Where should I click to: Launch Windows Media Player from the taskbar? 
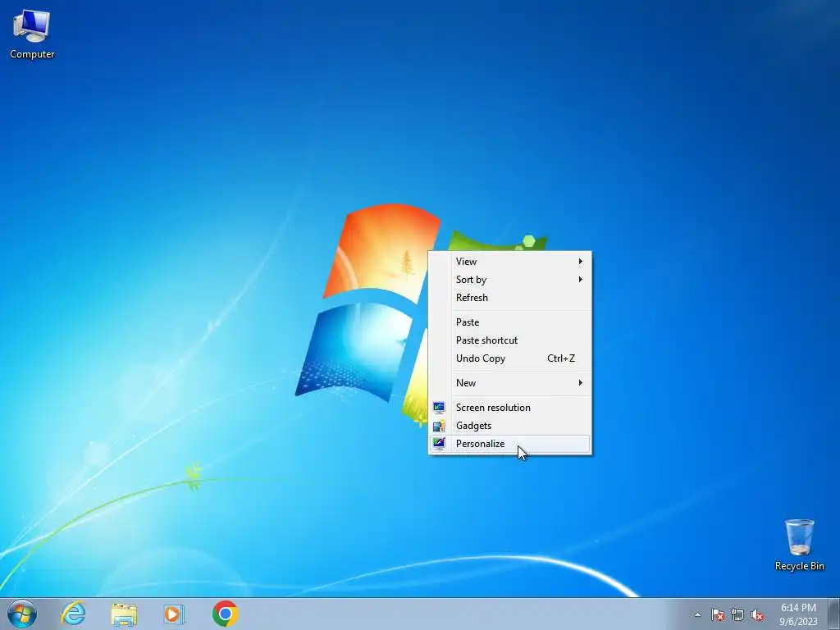pyautogui.click(x=174, y=614)
